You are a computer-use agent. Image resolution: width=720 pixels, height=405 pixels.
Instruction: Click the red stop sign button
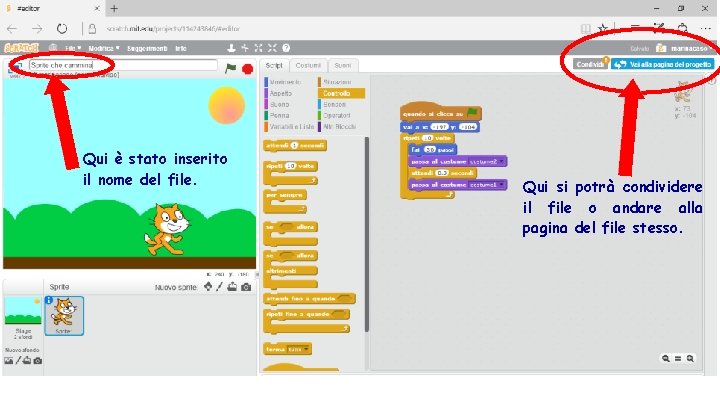(x=248, y=69)
